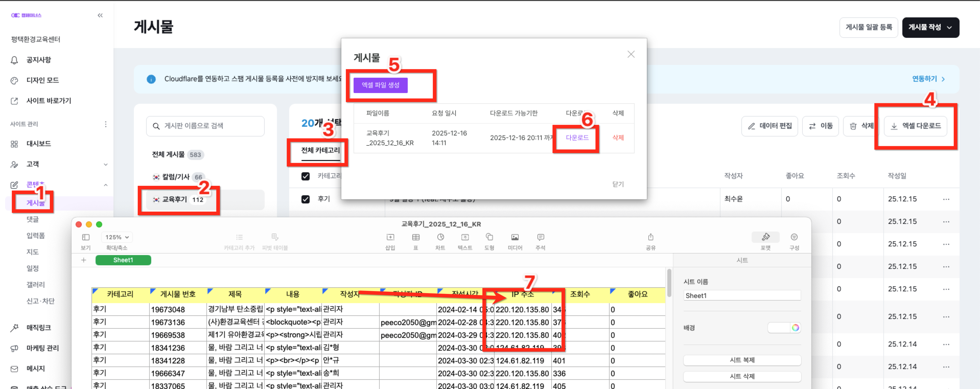
Task: Click the Comment (주석) toolbar icon
Action: (x=540, y=237)
